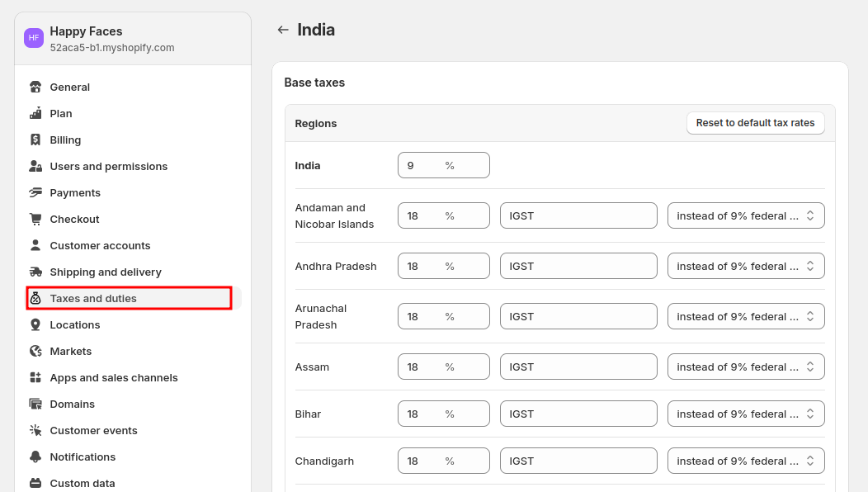Open Chandigarh tax type dropdown
868x492 pixels.
746,461
